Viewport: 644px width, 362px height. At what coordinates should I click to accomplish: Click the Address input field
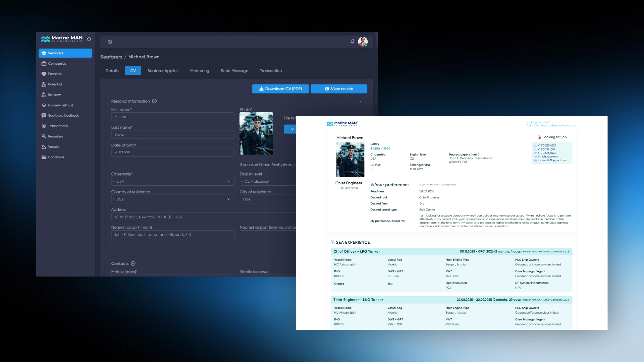click(204, 217)
